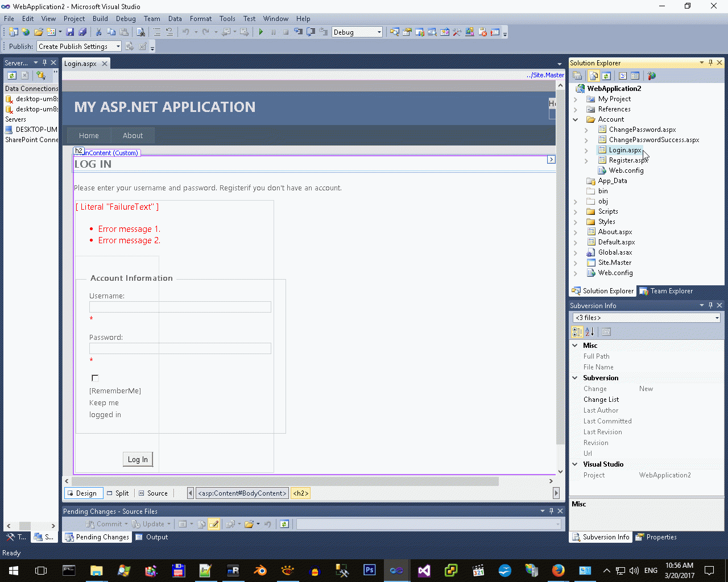Select Default.aspx in Solution Explorer
The width and height of the screenshot is (728, 582).
(617, 242)
